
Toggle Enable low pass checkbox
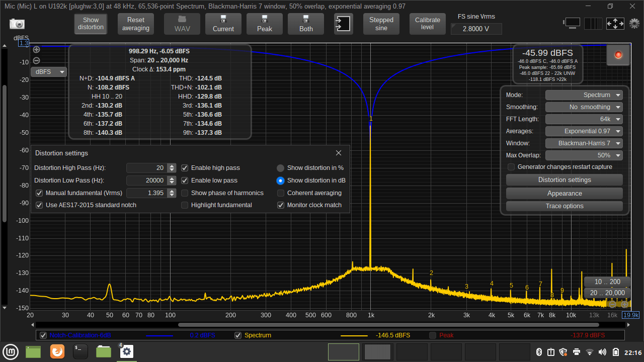click(x=185, y=180)
